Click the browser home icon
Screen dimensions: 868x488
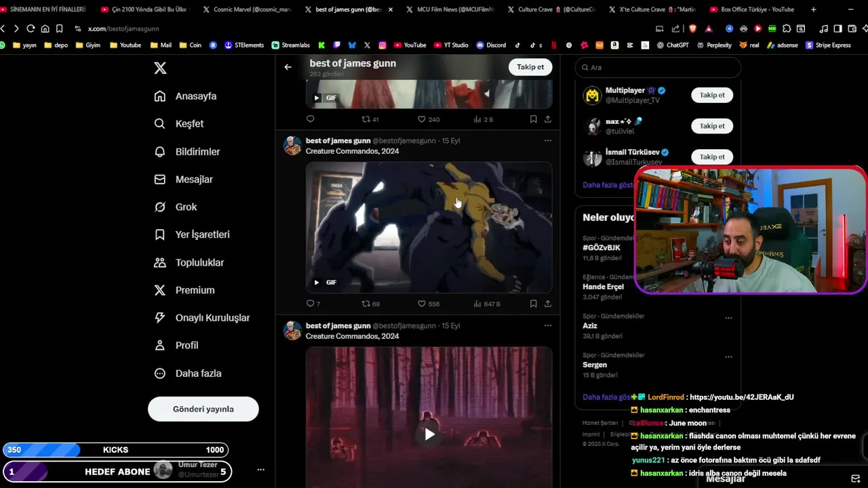(x=45, y=28)
